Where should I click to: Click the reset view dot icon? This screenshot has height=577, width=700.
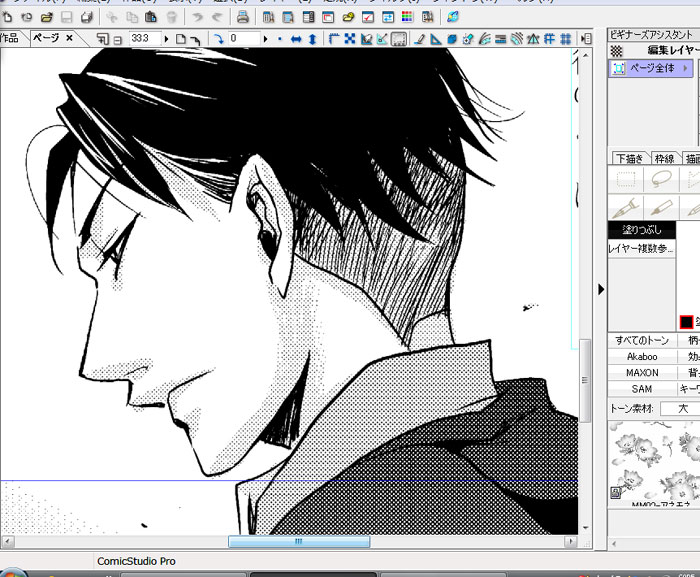pyautogui.click(x=280, y=39)
